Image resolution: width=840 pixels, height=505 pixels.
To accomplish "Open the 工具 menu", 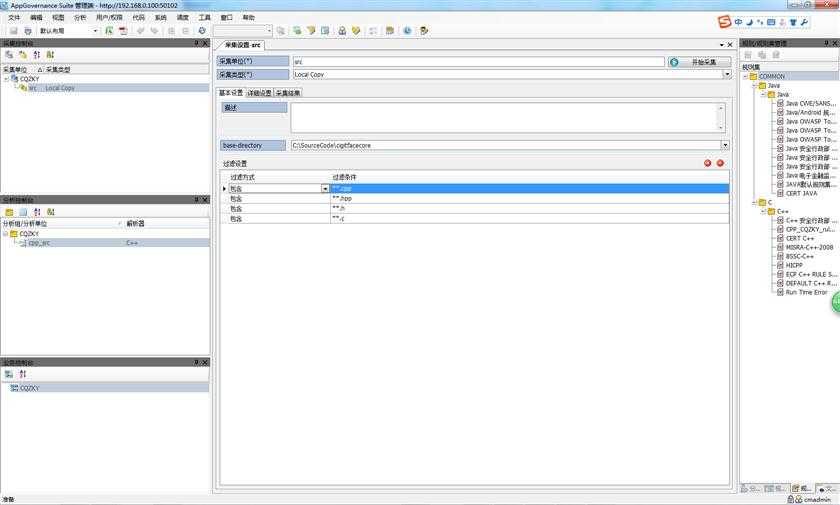I will (205, 18).
